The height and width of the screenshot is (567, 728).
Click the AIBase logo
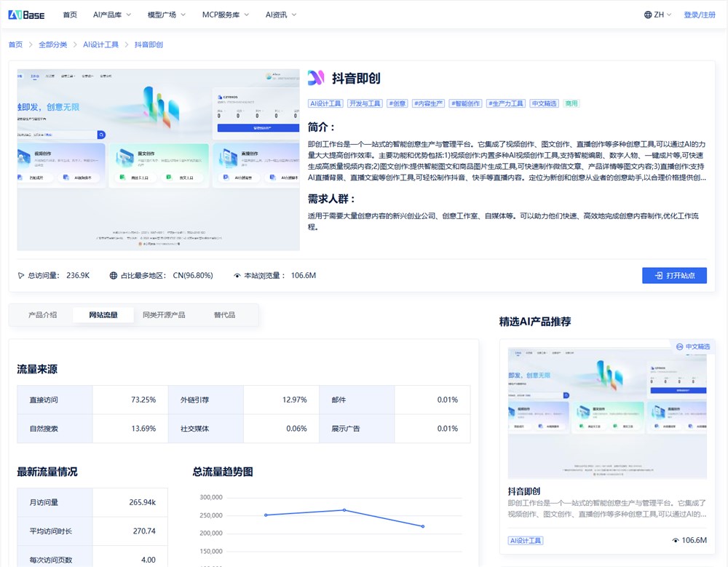[26, 15]
